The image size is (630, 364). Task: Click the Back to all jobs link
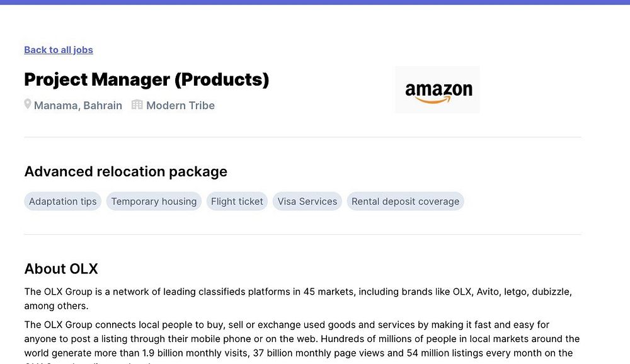(x=59, y=50)
